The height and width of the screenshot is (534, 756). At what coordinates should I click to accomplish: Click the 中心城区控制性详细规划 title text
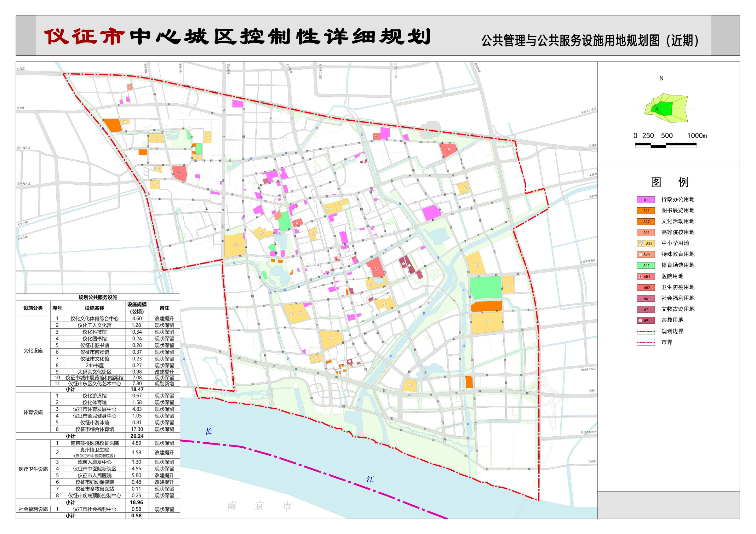click(x=281, y=36)
